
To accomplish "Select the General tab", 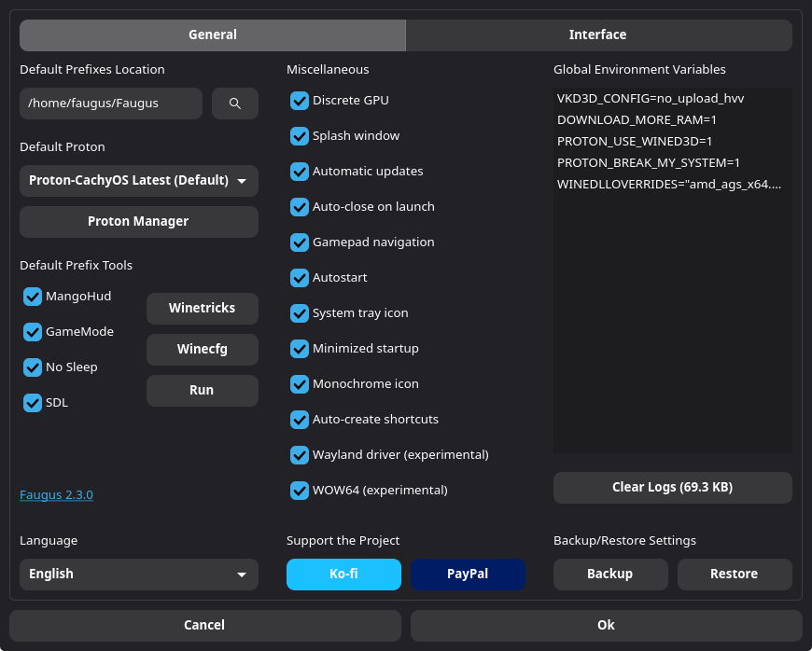I will (x=212, y=35).
